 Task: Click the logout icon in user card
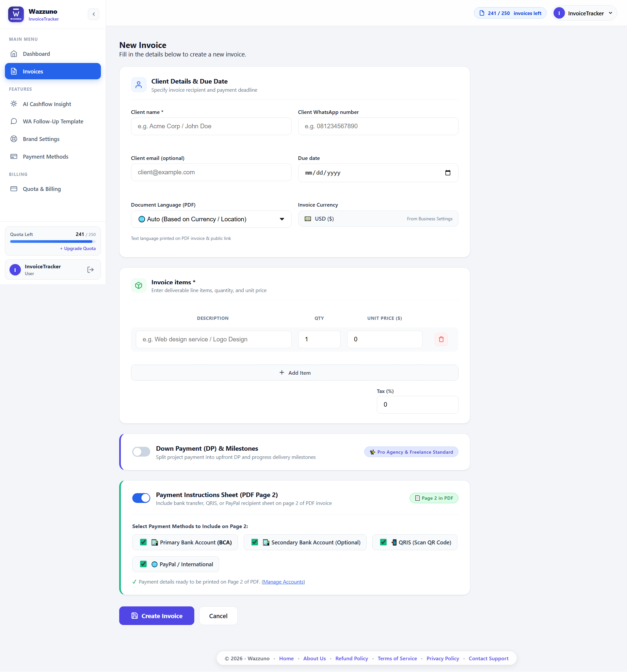[x=90, y=270]
